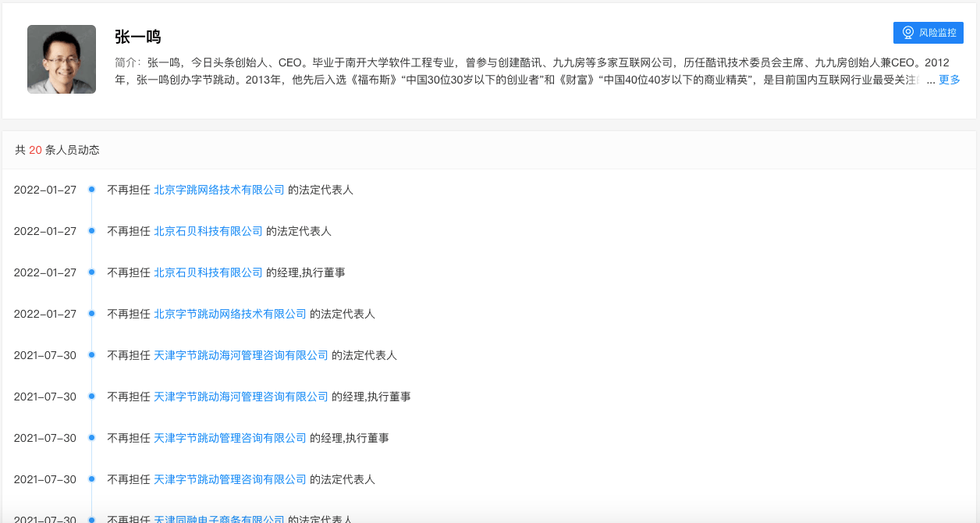This screenshot has width=980, height=523.
Task: Click timeline dot for 天津字节跳动管理咨询 法定代表人 entry
Action: tap(91, 479)
